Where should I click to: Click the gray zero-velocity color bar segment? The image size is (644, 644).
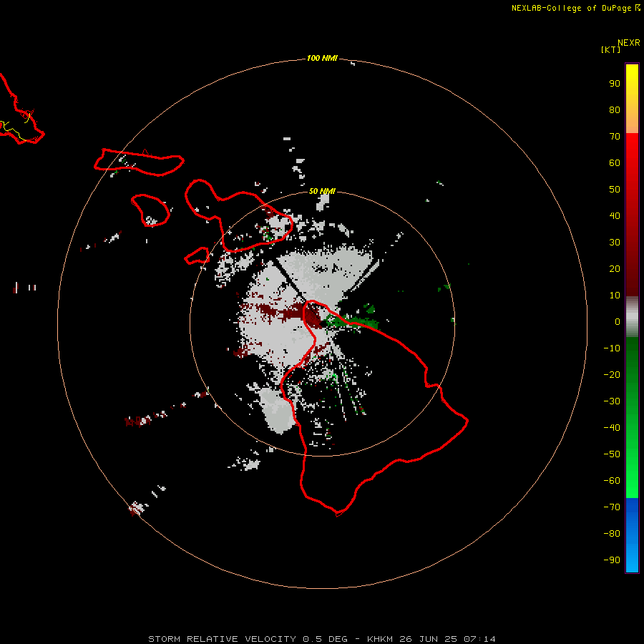[x=632, y=317]
